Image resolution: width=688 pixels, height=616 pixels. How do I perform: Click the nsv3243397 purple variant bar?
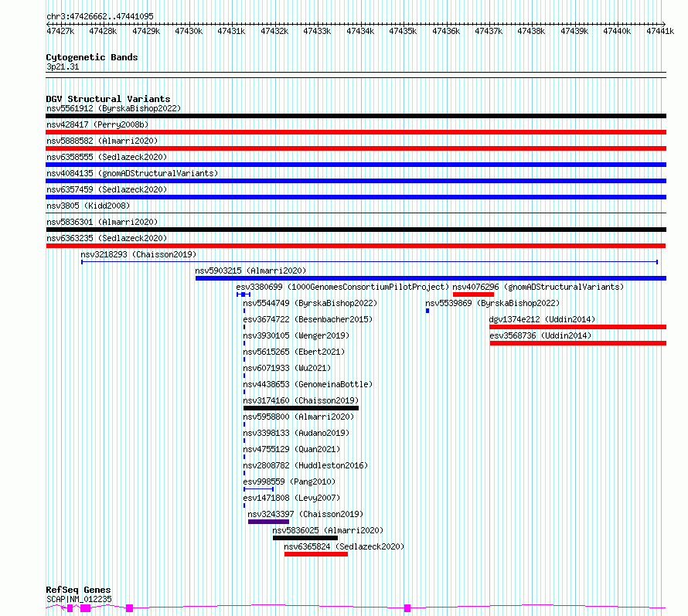click(x=268, y=522)
